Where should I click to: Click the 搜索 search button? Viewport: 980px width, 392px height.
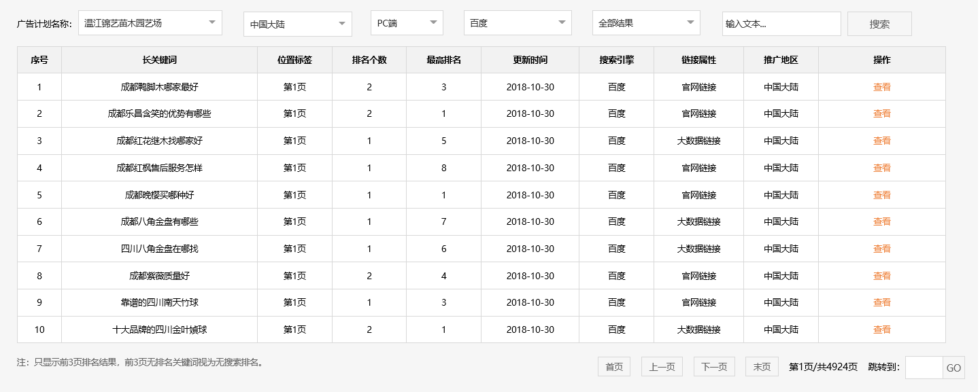click(879, 23)
